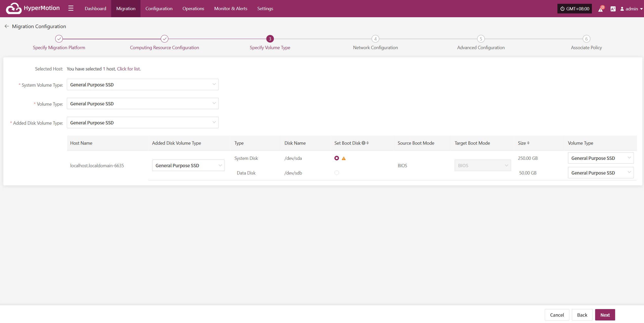This screenshot has height=323, width=644.
Task: Click the Back button
Action: tap(582, 315)
